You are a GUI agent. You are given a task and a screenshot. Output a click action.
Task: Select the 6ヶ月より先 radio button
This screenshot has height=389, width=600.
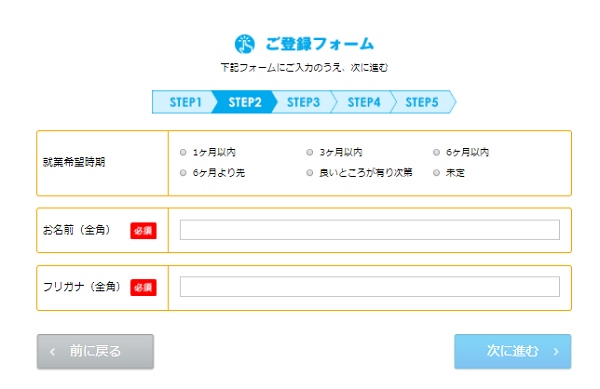click(x=183, y=173)
